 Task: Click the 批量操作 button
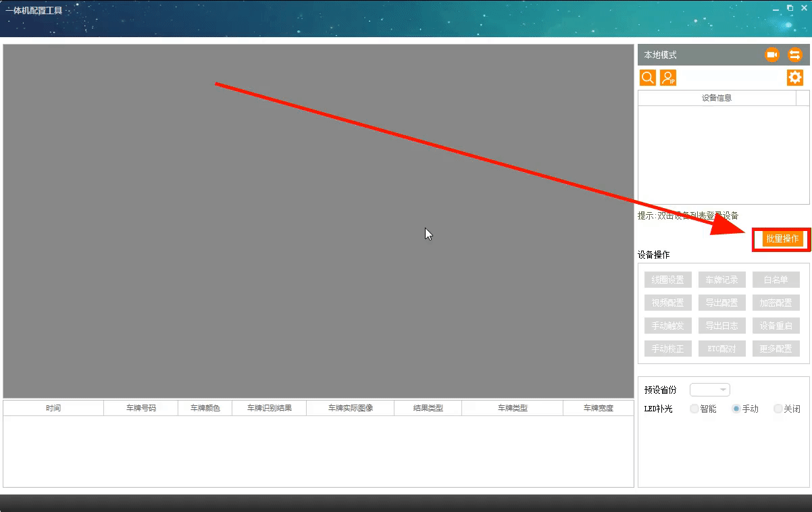coord(782,238)
